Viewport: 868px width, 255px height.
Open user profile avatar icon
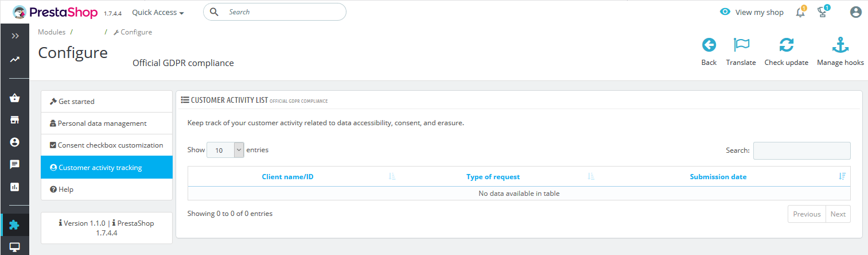click(x=856, y=12)
